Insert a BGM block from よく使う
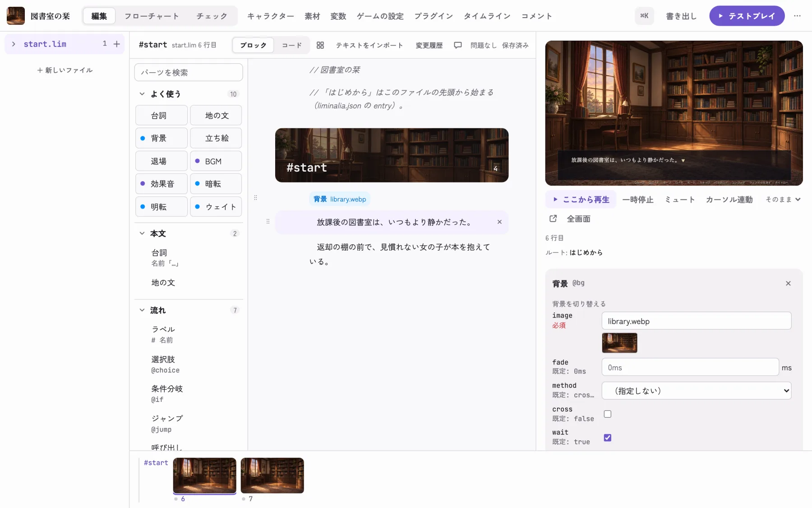 216,161
